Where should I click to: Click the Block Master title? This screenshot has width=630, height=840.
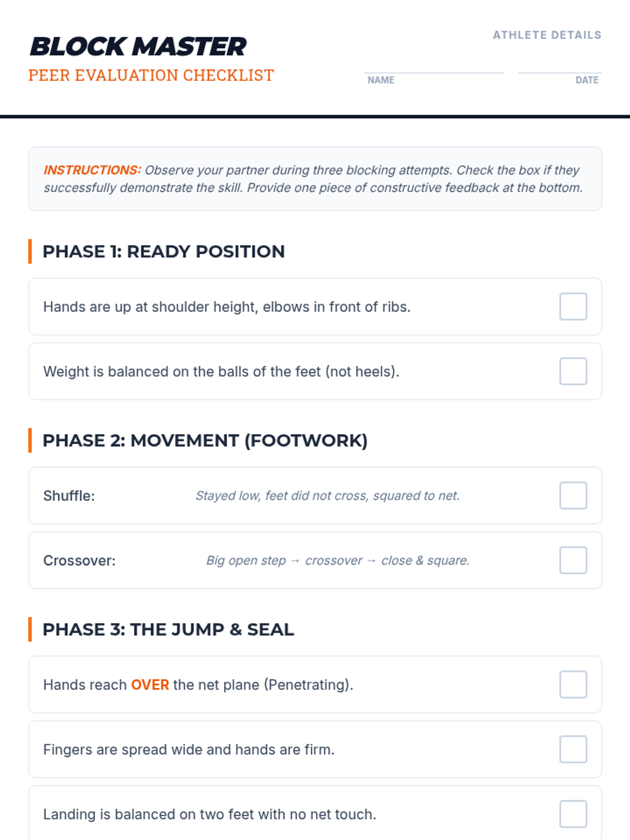click(138, 47)
